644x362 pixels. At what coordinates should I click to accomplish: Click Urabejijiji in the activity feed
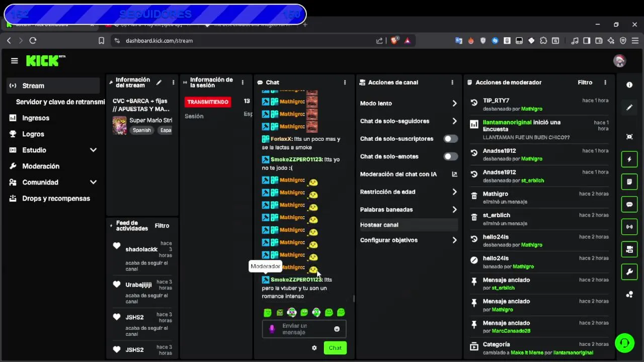[138, 285]
